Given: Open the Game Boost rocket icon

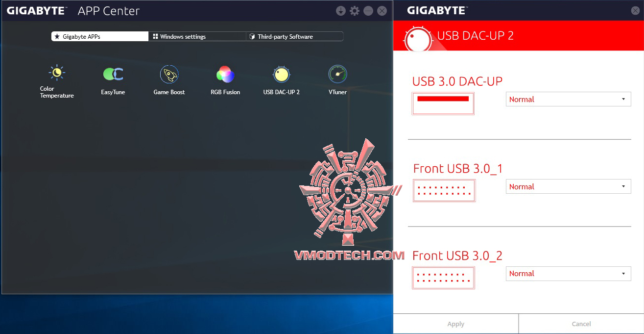Looking at the screenshot, I should 169,75.
